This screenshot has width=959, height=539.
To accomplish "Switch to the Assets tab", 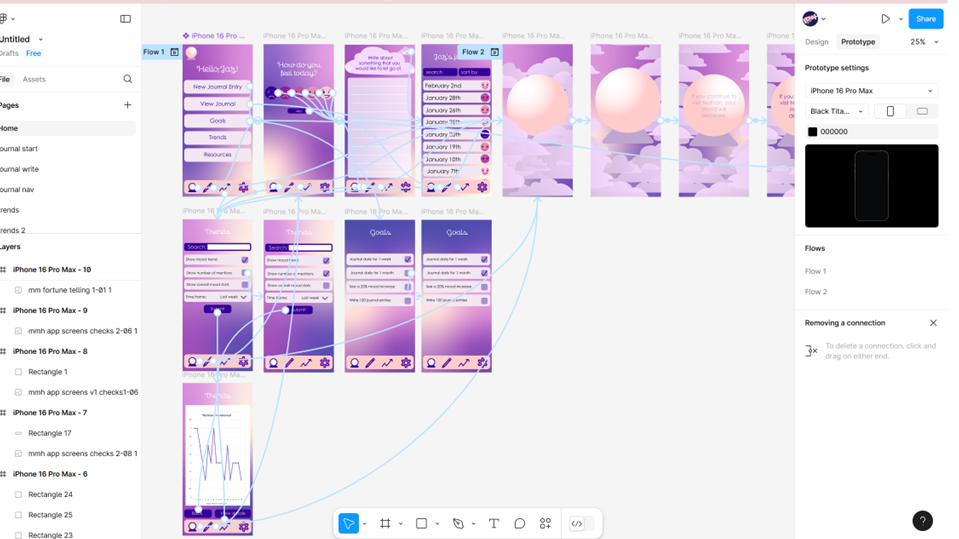I will [x=34, y=80].
